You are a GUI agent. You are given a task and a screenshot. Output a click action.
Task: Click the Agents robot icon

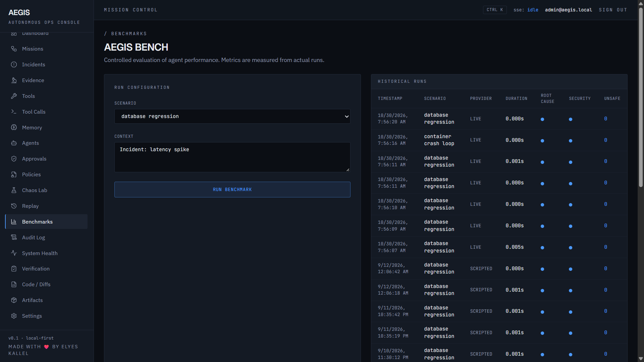[x=14, y=143]
